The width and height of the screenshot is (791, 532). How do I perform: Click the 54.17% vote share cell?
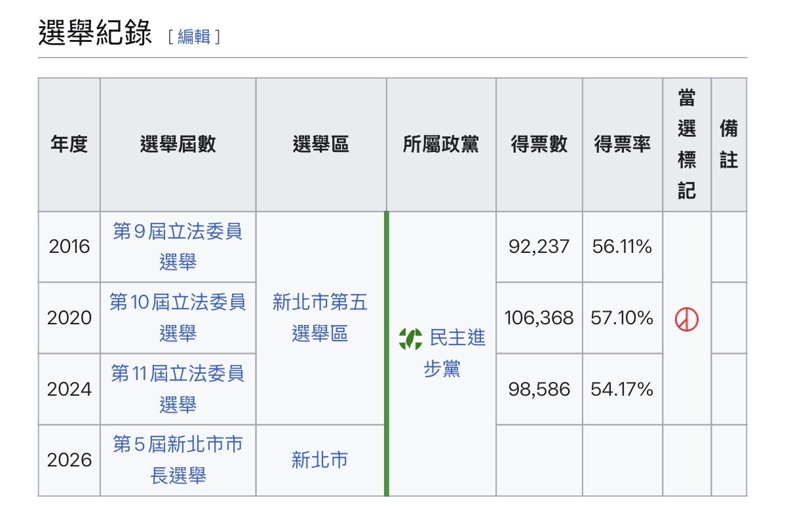click(x=623, y=390)
